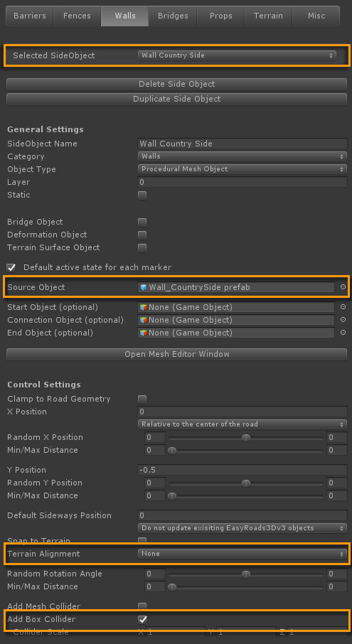
Task: Click object picker circle beside Start Object
Action: 343,307
